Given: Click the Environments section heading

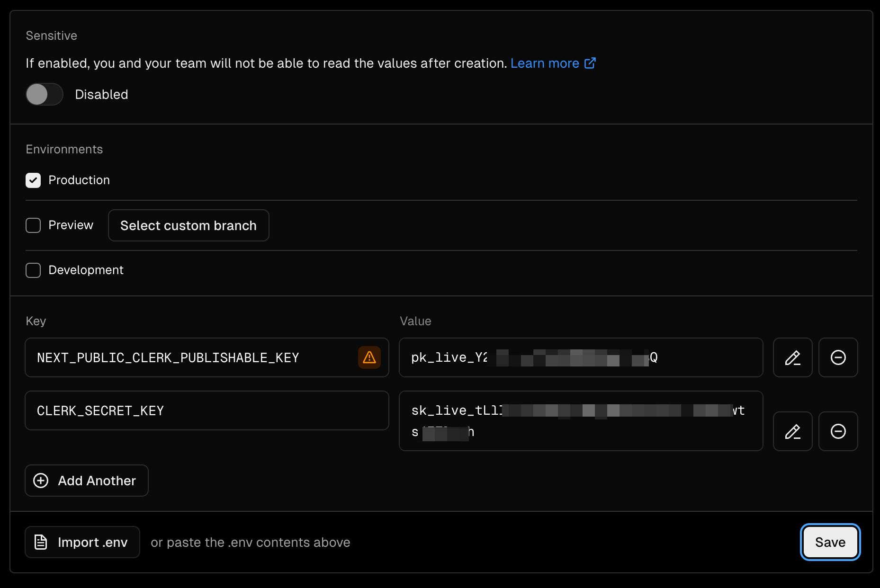Looking at the screenshot, I should [x=64, y=149].
